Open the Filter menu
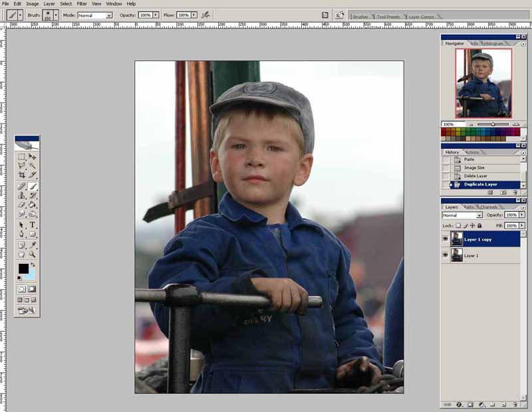The width and height of the screenshot is (532, 412). click(82, 4)
